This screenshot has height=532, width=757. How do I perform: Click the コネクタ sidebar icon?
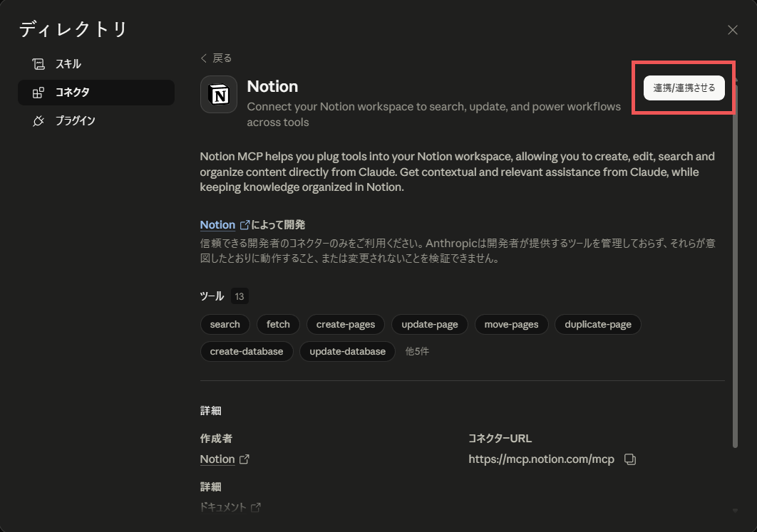pyautogui.click(x=38, y=93)
